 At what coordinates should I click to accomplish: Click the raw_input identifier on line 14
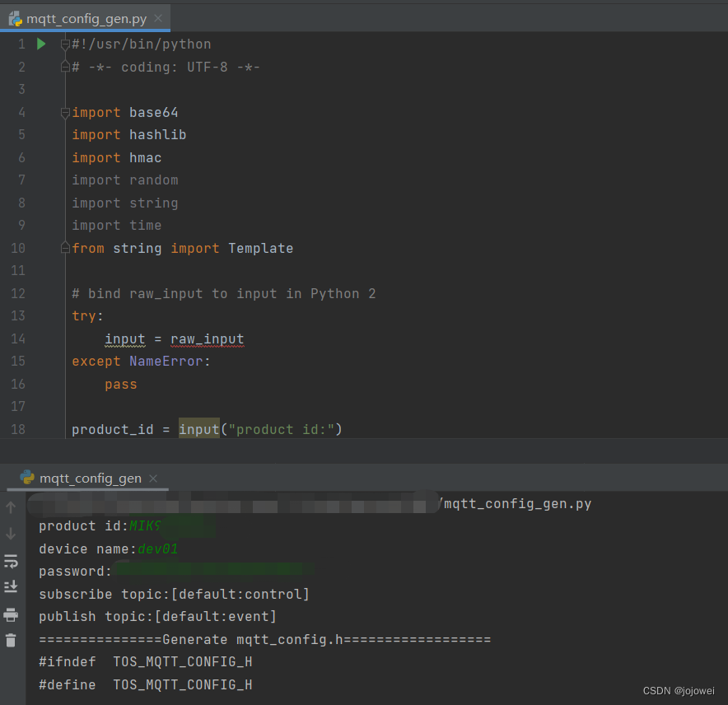207,339
